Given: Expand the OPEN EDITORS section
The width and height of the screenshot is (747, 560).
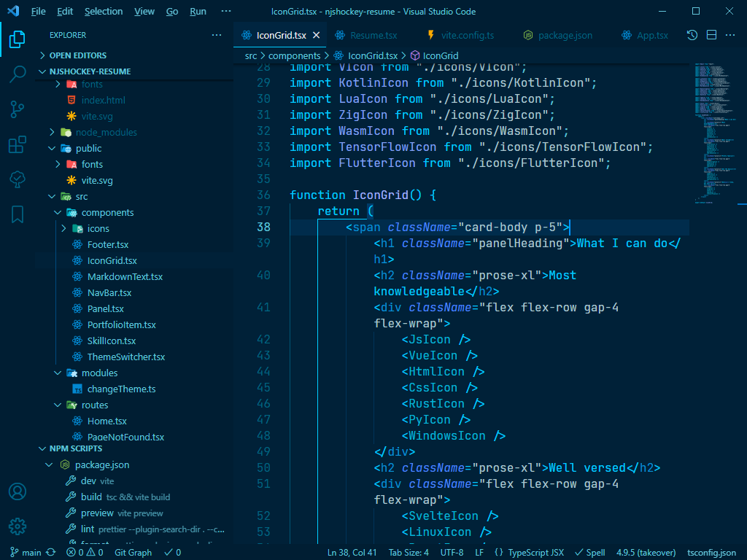Looking at the screenshot, I should [x=77, y=55].
